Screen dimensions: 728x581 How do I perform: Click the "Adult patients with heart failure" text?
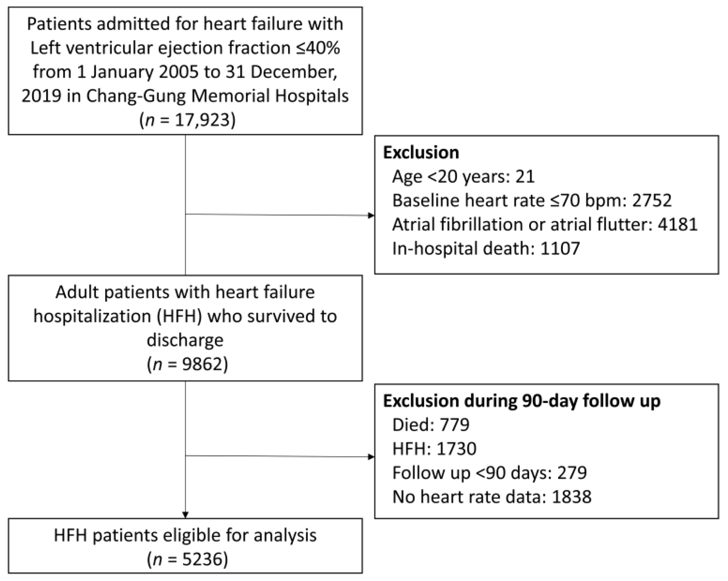[x=185, y=292]
